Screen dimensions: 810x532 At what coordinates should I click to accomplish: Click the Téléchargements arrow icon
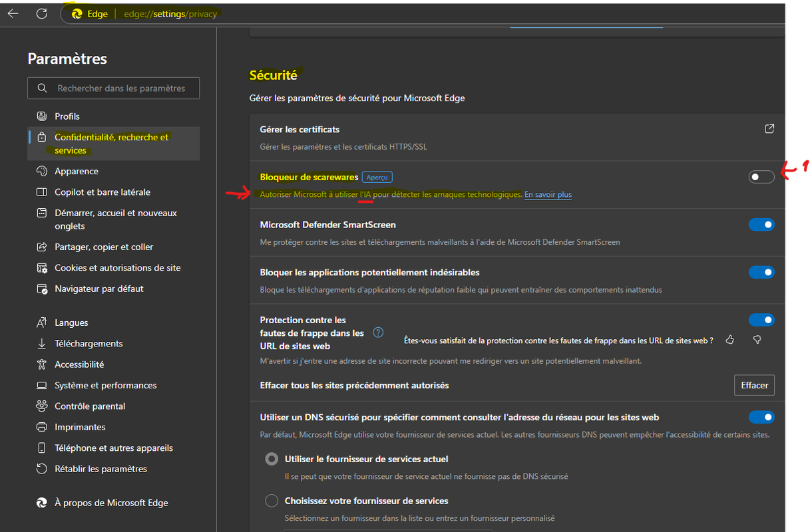click(42, 343)
